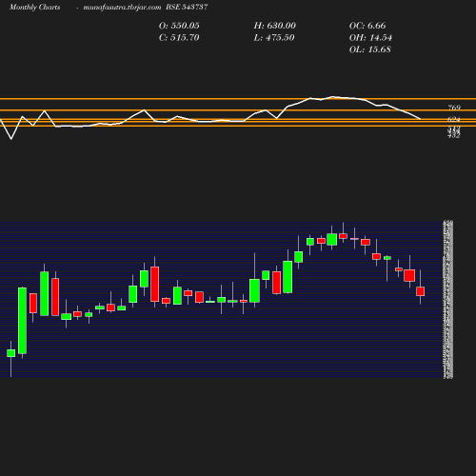Select the low value 'L: 475.50'
This screenshot has height=476, width=476.
click(274, 37)
